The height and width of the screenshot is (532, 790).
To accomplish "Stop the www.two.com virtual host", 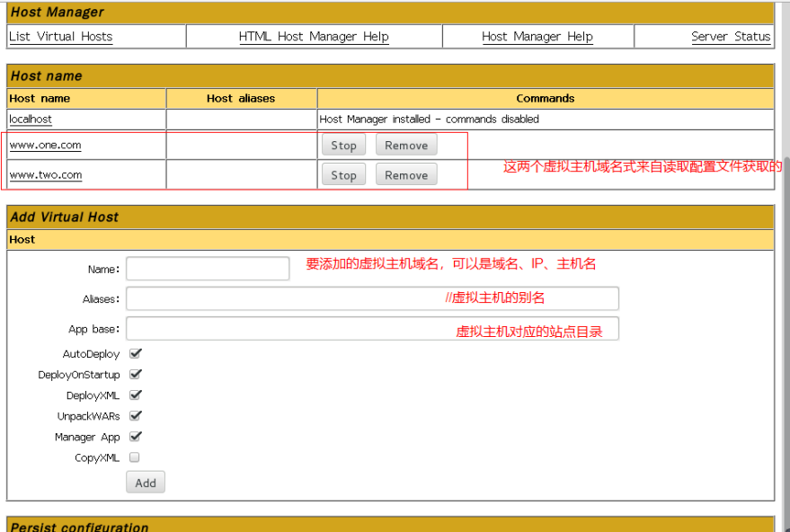I will 343,174.
